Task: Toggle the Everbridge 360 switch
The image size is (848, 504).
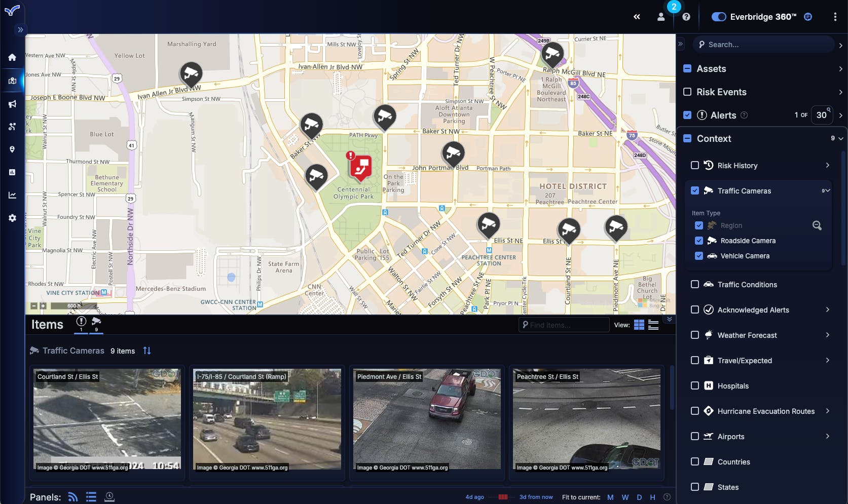Action: click(x=719, y=16)
